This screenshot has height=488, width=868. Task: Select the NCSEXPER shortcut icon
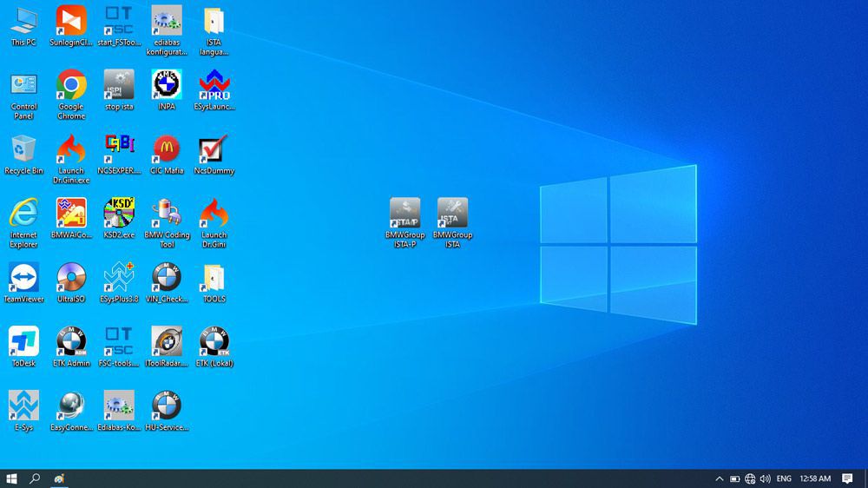point(119,155)
